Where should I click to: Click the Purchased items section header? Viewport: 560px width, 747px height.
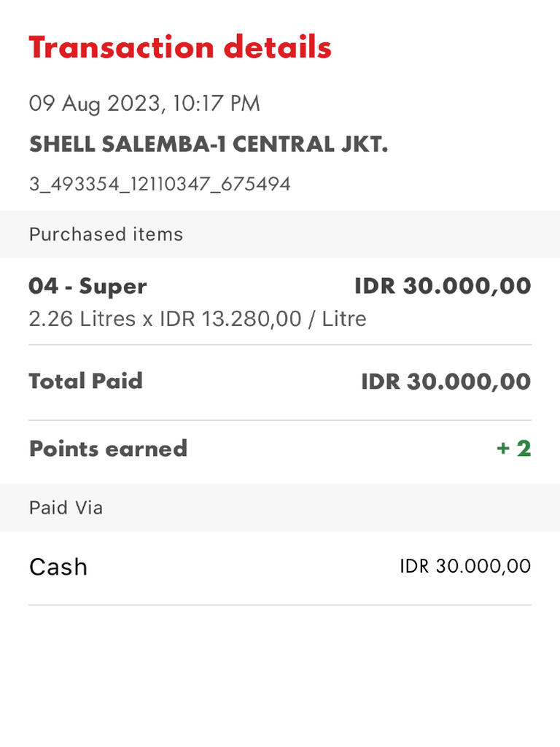(106, 234)
